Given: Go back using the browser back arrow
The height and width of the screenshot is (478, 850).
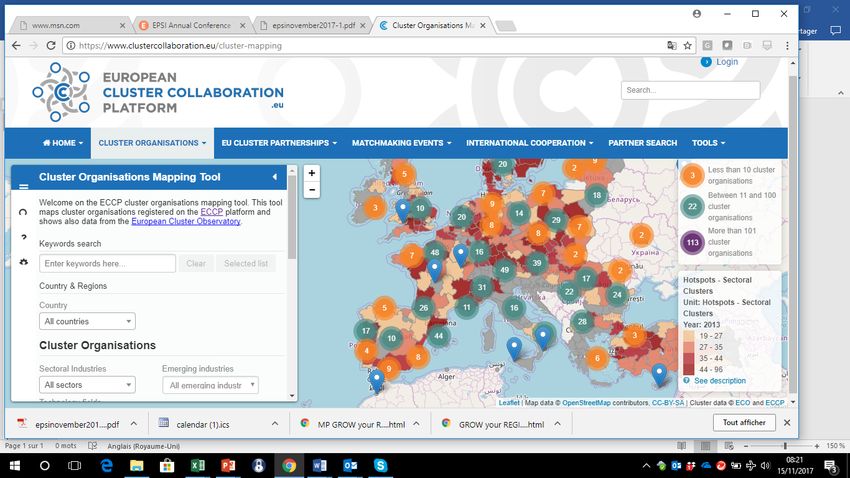Looking at the screenshot, I should click(x=16, y=46).
